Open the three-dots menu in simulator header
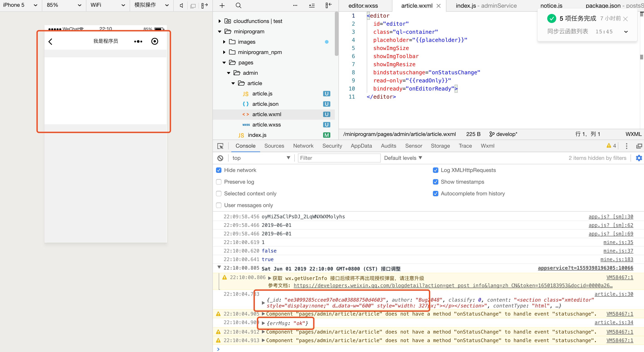 tap(138, 41)
